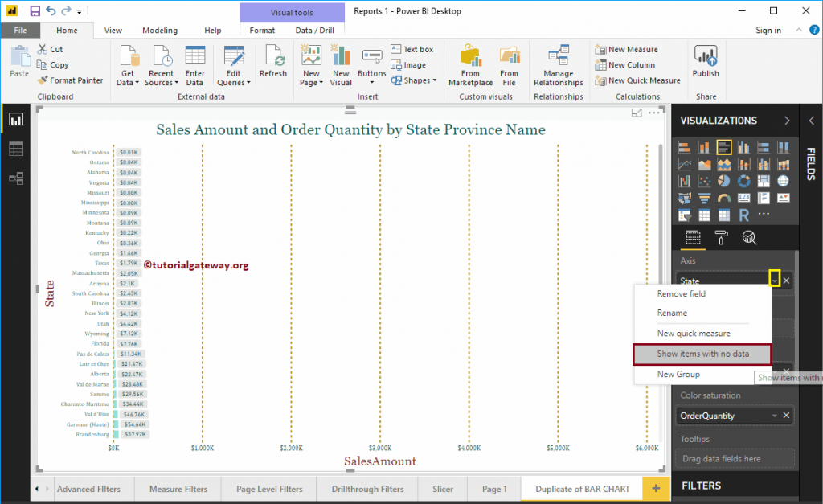Open the Analytics magnifier pane icon
The width and height of the screenshot is (823, 504).
pyautogui.click(x=749, y=238)
